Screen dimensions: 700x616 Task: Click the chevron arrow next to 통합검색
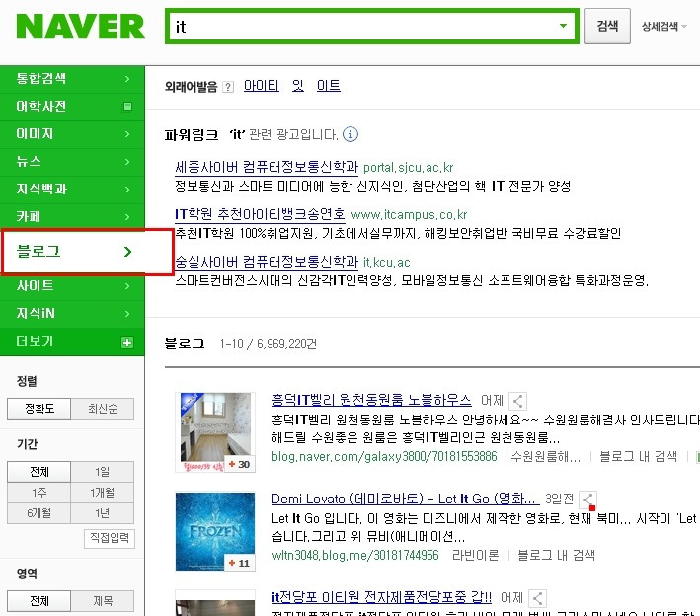click(127, 79)
